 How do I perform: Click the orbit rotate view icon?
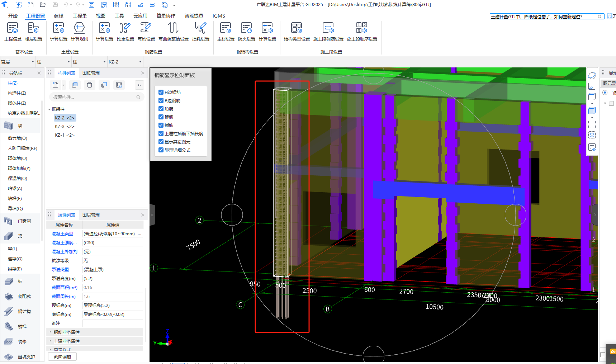(x=592, y=76)
